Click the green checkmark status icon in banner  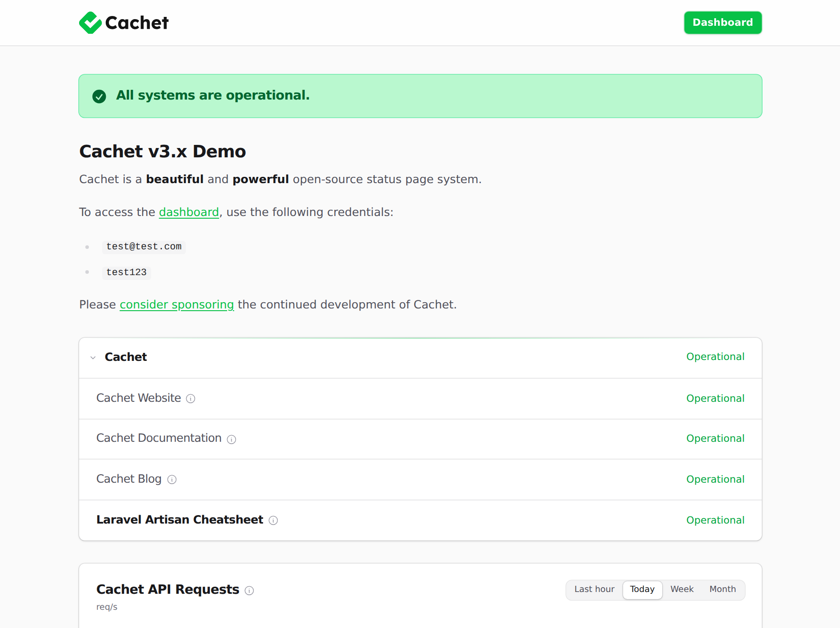pos(99,96)
